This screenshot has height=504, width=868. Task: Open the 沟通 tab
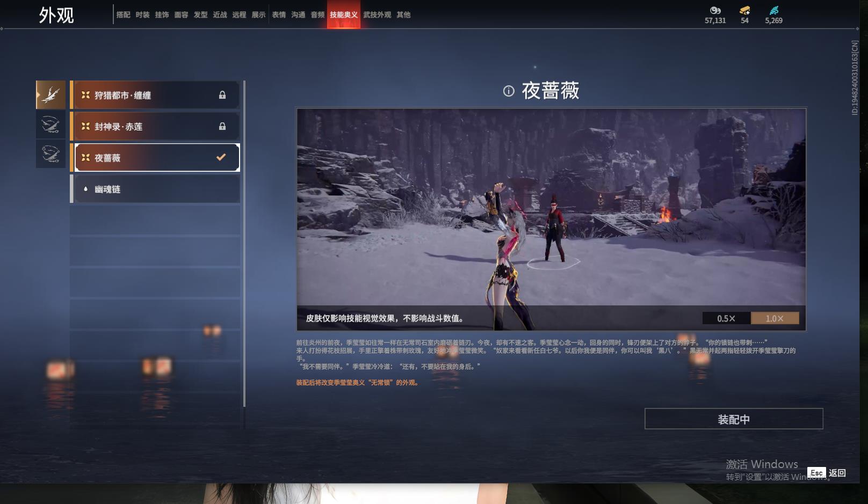298,14
